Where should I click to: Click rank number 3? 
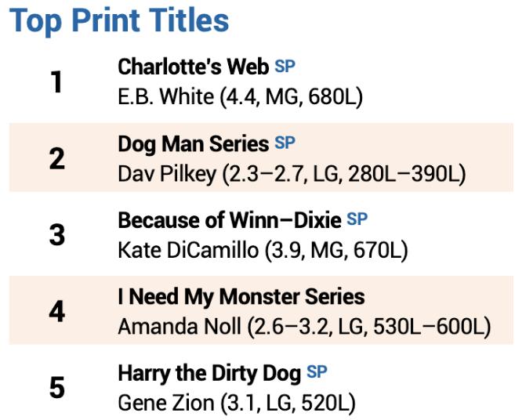coord(56,234)
